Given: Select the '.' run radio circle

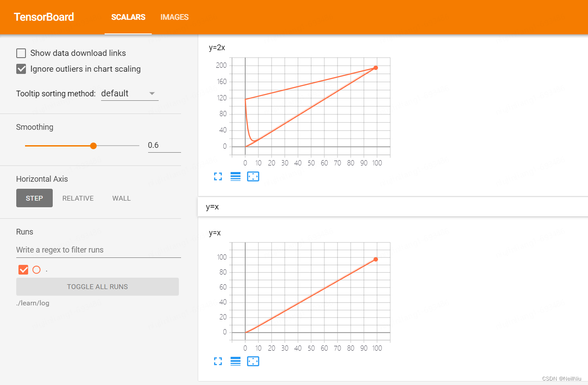Looking at the screenshot, I should point(36,270).
